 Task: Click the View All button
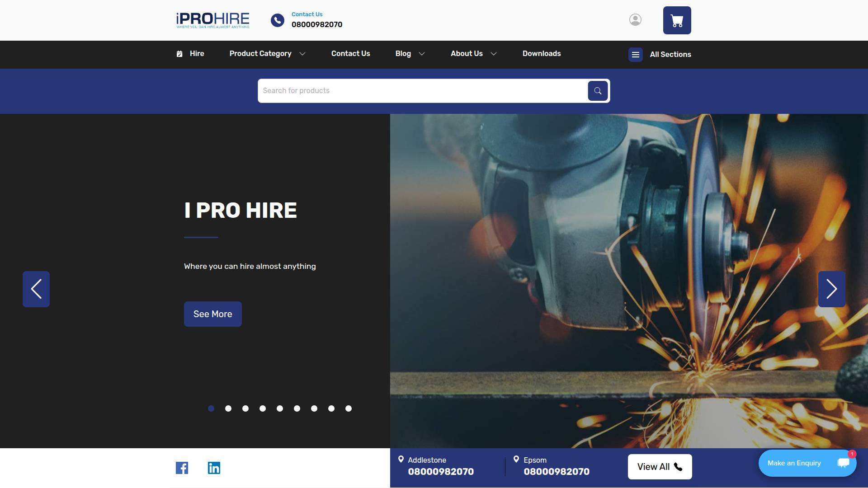pyautogui.click(x=660, y=466)
